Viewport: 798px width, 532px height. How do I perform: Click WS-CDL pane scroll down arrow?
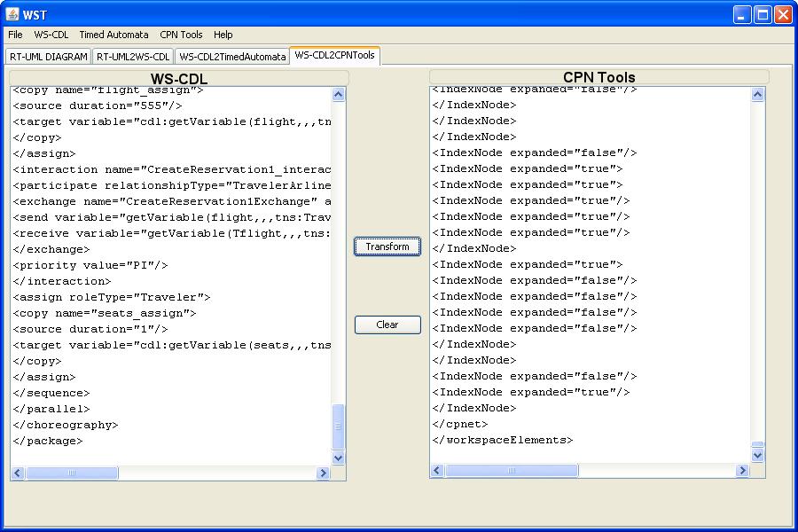click(x=339, y=458)
